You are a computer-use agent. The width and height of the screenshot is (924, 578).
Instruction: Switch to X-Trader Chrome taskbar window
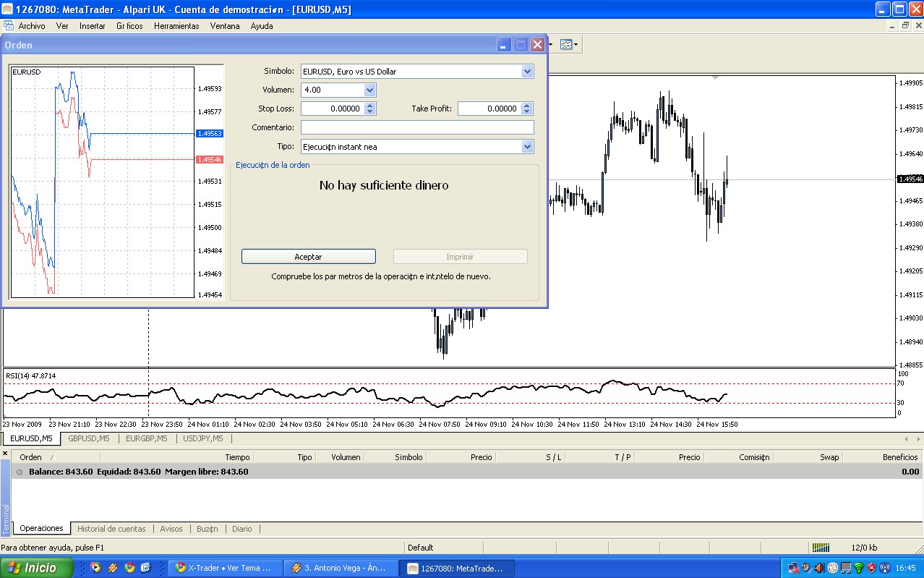click(223, 568)
